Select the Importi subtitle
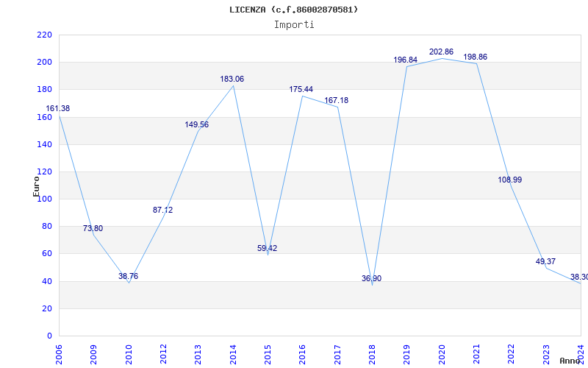588x368 pixels. [x=294, y=25]
